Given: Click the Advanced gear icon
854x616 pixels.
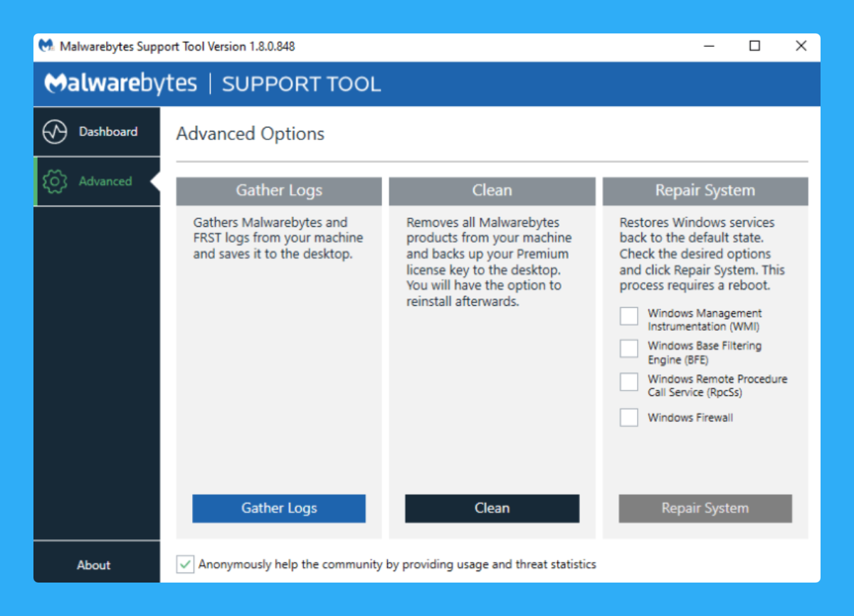Looking at the screenshot, I should (55, 181).
